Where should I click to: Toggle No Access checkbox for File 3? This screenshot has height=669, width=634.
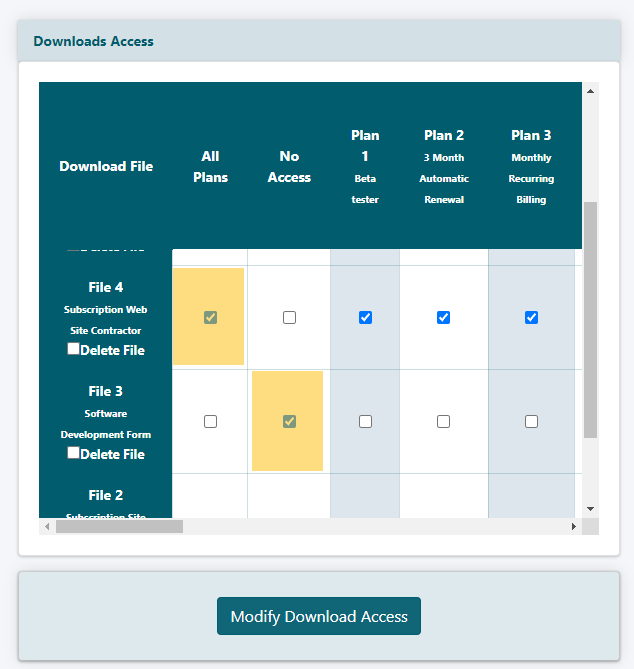289,422
